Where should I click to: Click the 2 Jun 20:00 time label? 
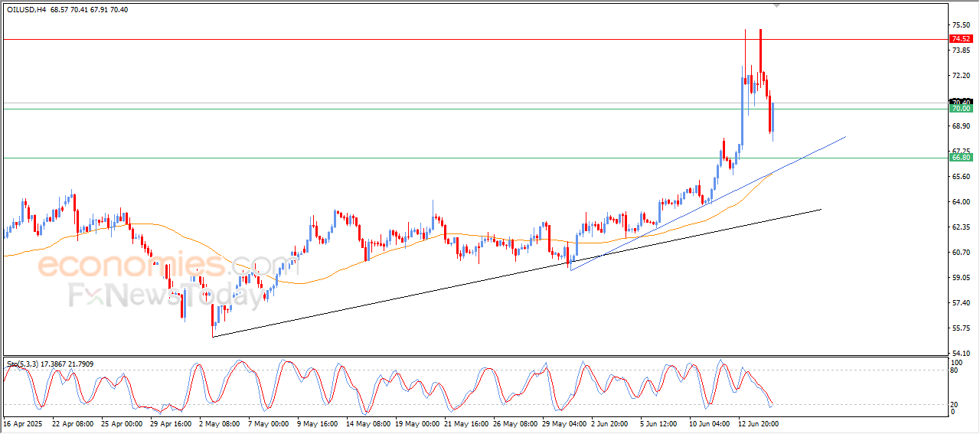(609, 423)
